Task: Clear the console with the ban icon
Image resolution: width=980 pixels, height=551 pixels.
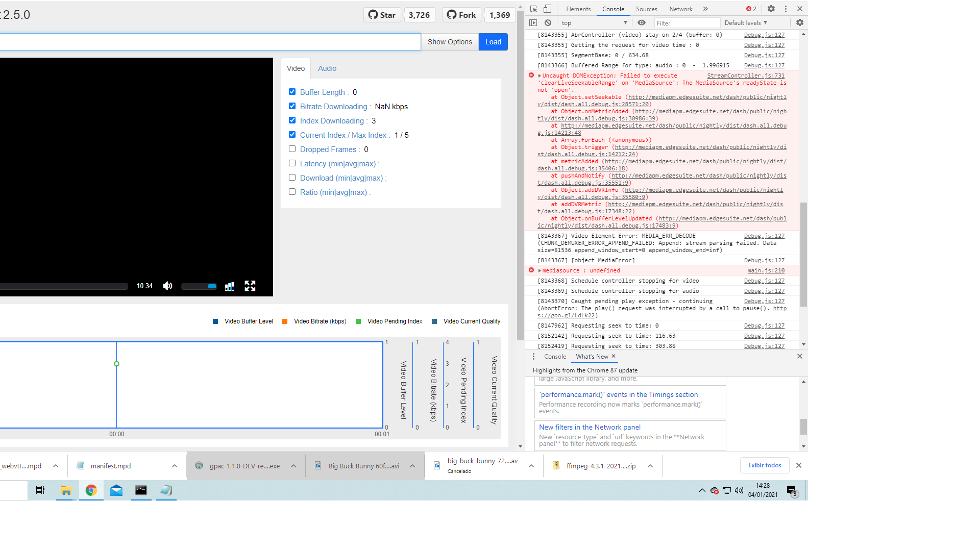Action: pos(548,22)
